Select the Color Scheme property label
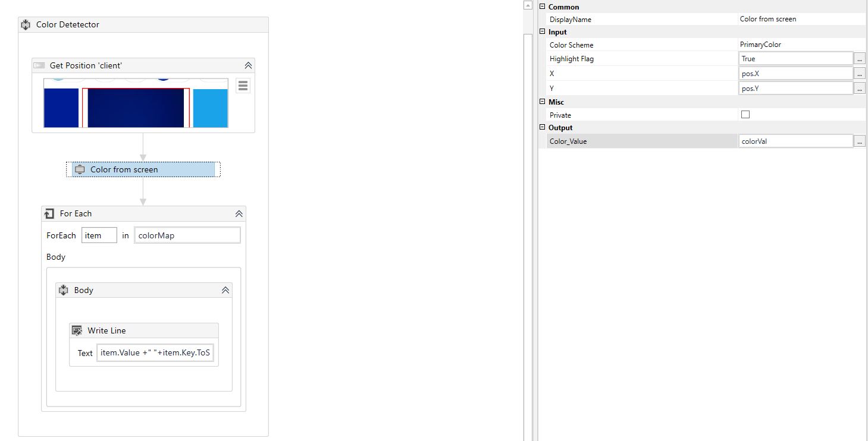Screen dimensions: 868x441 point(571,45)
